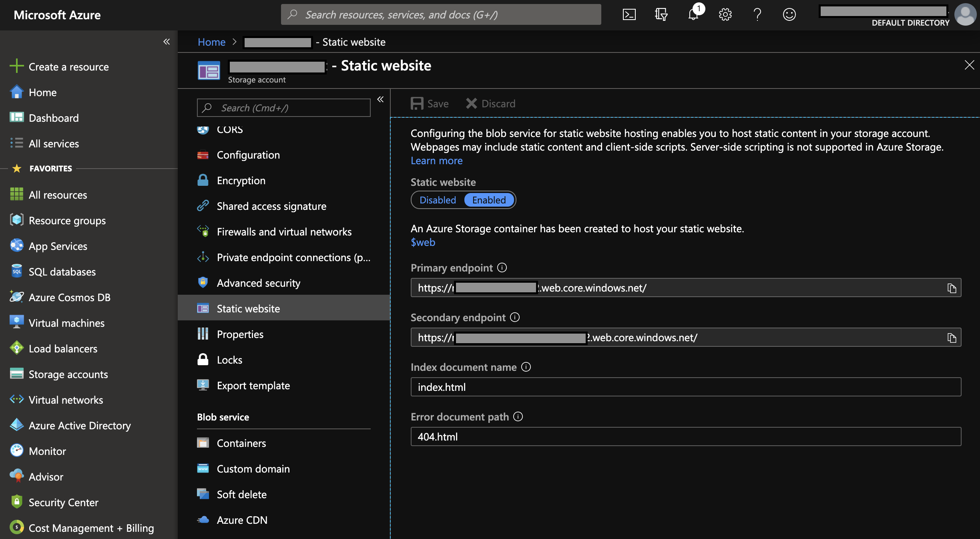Open the Directory + subscription filter icon
The image size is (980, 539).
click(661, 15)
